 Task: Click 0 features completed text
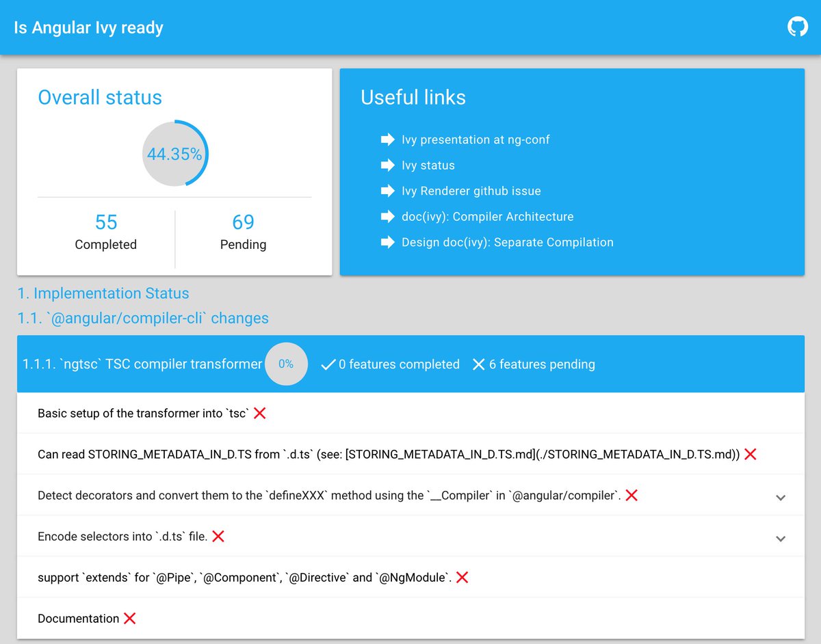click(x=400, y=364)
